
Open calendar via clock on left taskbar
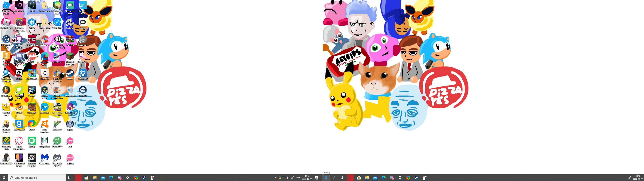tap(307, 178)
